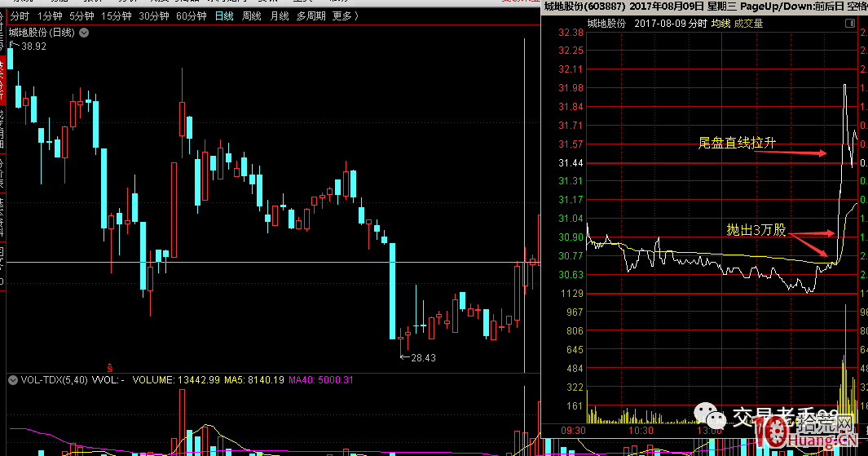Click the 城地股份(603887) window title
868x456 pixels.
(585, 7)
